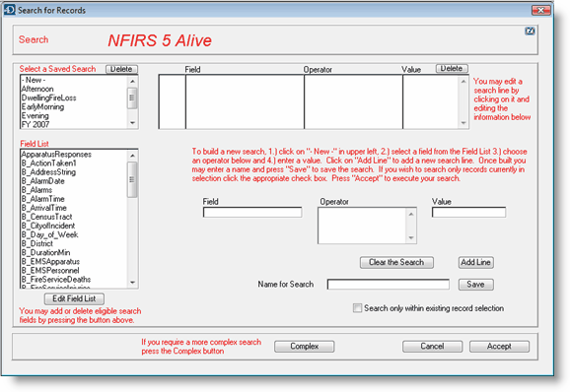Enable search only within existing record selection
The image size is (570, 392).
tap(357, 308)
